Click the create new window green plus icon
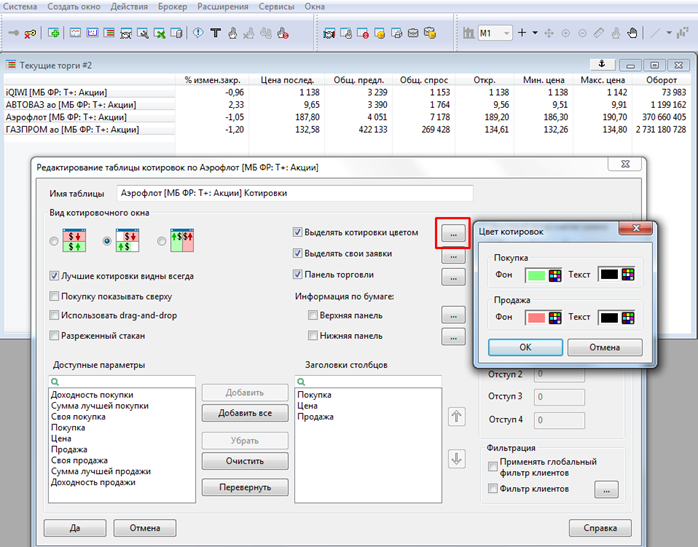Screen dimensions: 698x547 coord(53,33)
